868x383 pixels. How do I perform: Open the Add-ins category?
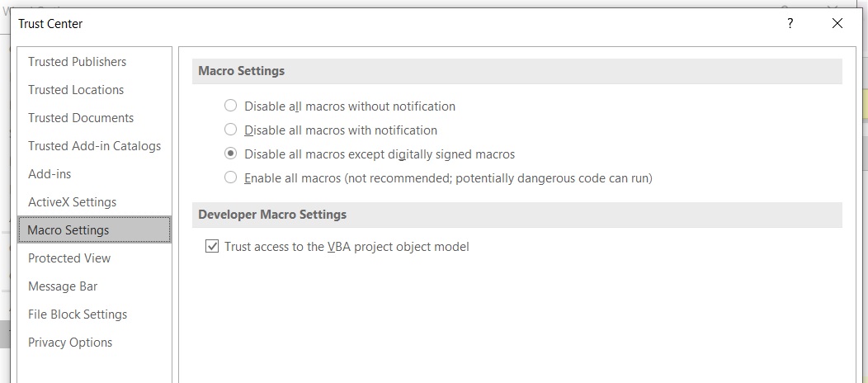pyautogui.click(x=50, y=174)
